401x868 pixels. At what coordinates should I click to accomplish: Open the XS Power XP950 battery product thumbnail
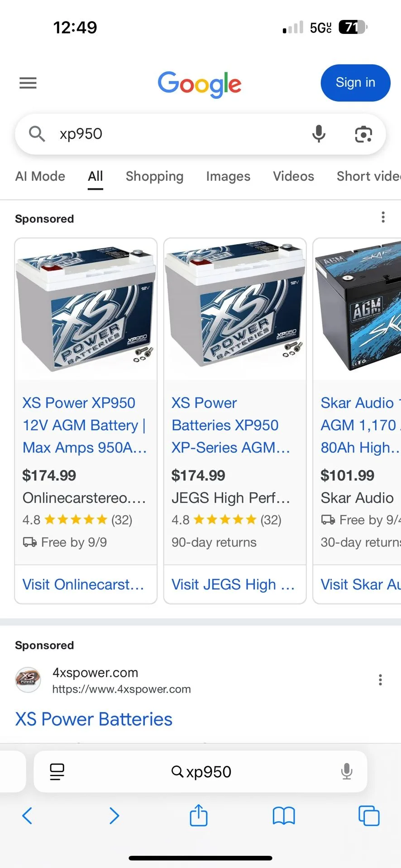86,307
